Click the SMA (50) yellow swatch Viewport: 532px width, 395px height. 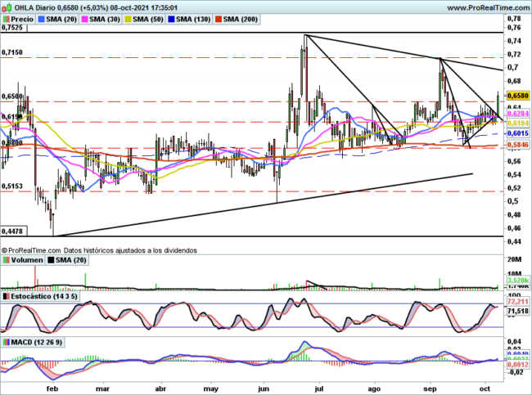click(128, 20)
